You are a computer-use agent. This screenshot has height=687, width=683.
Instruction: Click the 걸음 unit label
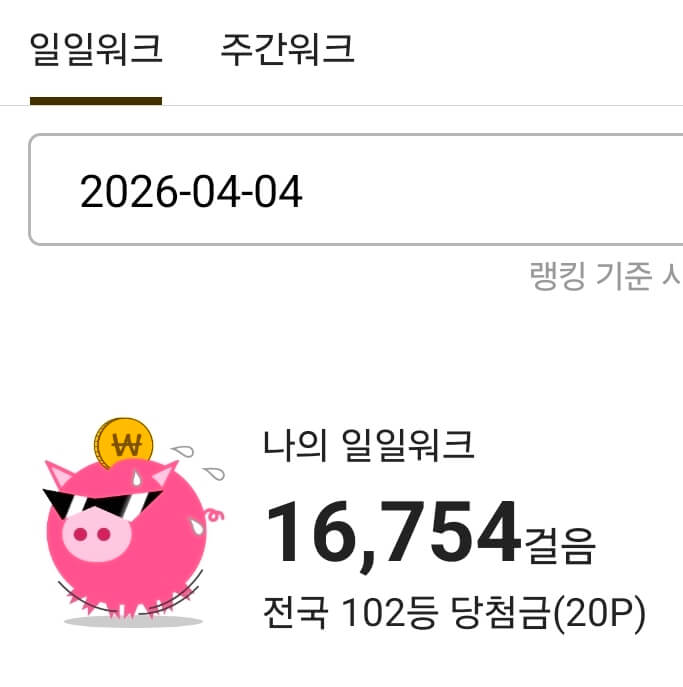[x=560, y=546]
